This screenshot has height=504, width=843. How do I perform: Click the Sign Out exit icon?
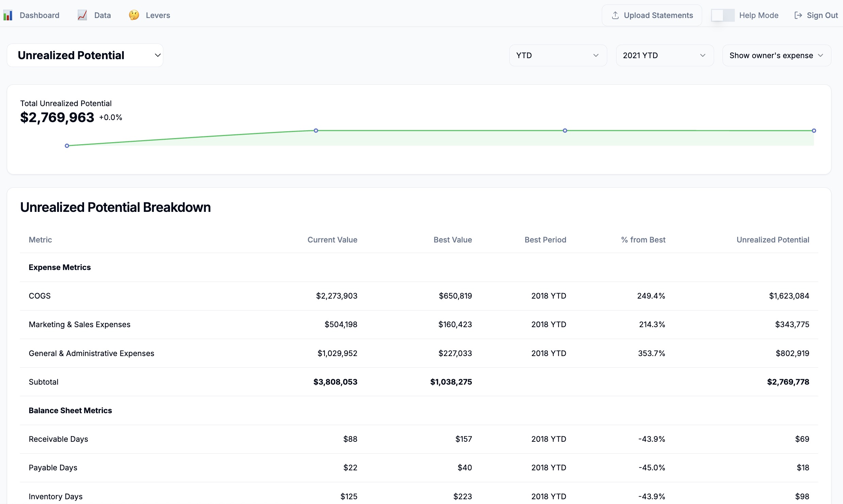(x=798, y=15)
